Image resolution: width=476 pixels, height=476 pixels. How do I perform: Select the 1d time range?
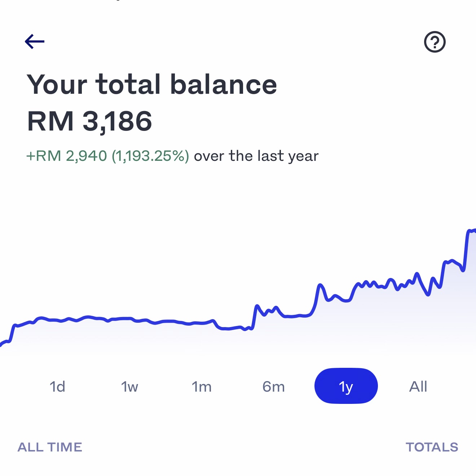[x=57, y=387]
